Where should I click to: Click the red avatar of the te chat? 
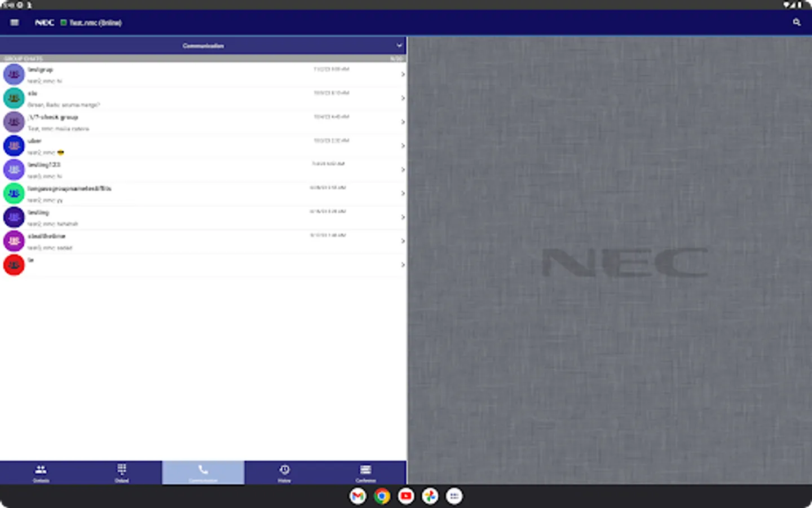tap(14, 264)
